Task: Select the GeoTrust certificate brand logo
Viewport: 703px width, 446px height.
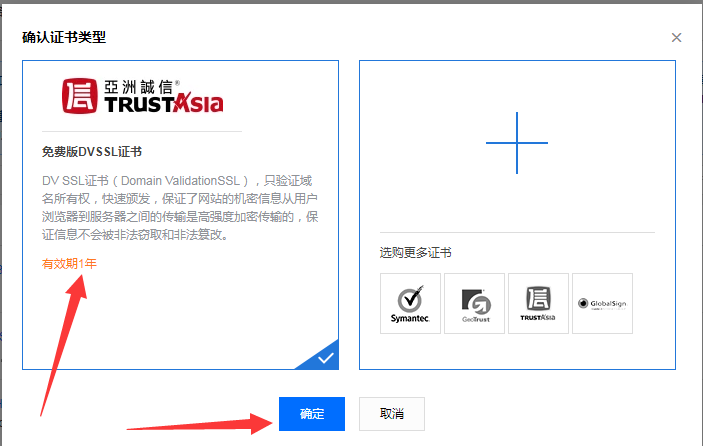Action: tap(474, 303)
